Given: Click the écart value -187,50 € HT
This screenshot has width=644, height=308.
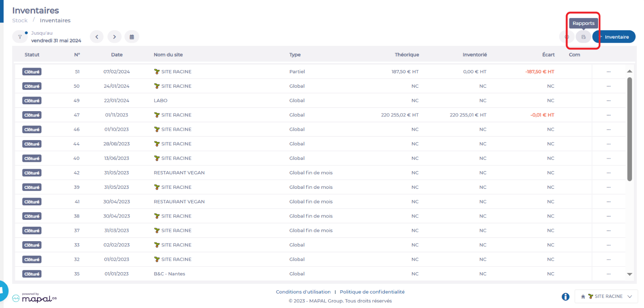Looking at the screenshot, I should pos(540,72).
